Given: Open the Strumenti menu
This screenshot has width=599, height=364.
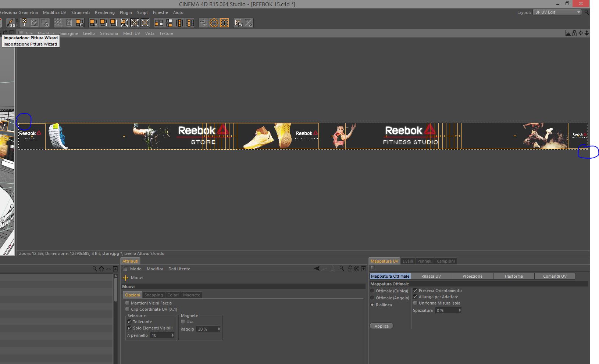Looking at the screenshot, I should (x=81, y=12).
